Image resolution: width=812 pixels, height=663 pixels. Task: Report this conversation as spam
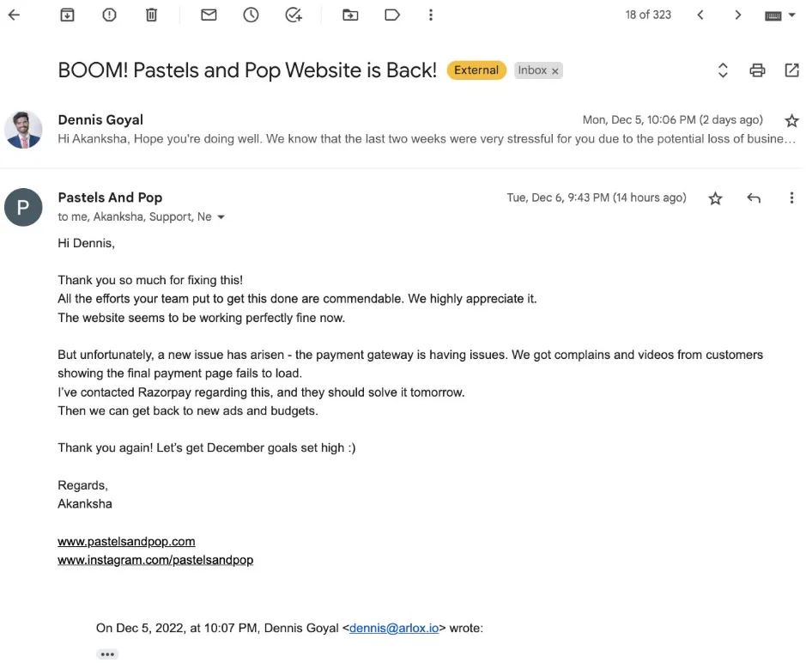coord(109,15)
